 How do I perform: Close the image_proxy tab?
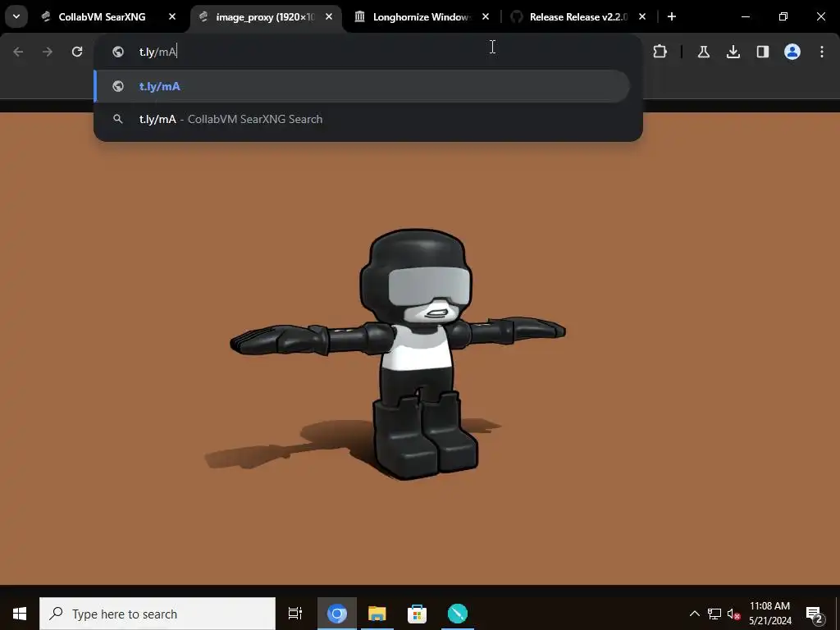point(329,16)
